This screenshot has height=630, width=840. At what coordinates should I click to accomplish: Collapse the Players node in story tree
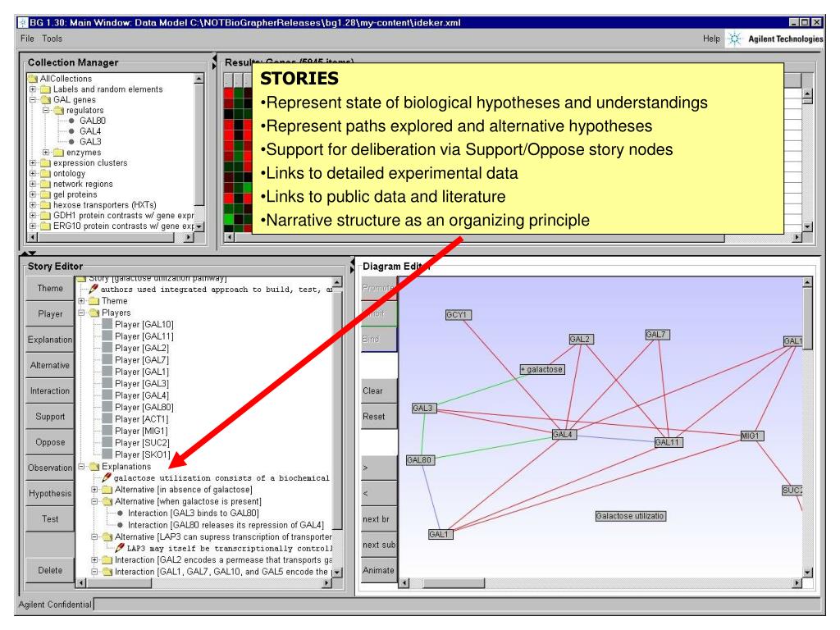[x=82, y=313]
